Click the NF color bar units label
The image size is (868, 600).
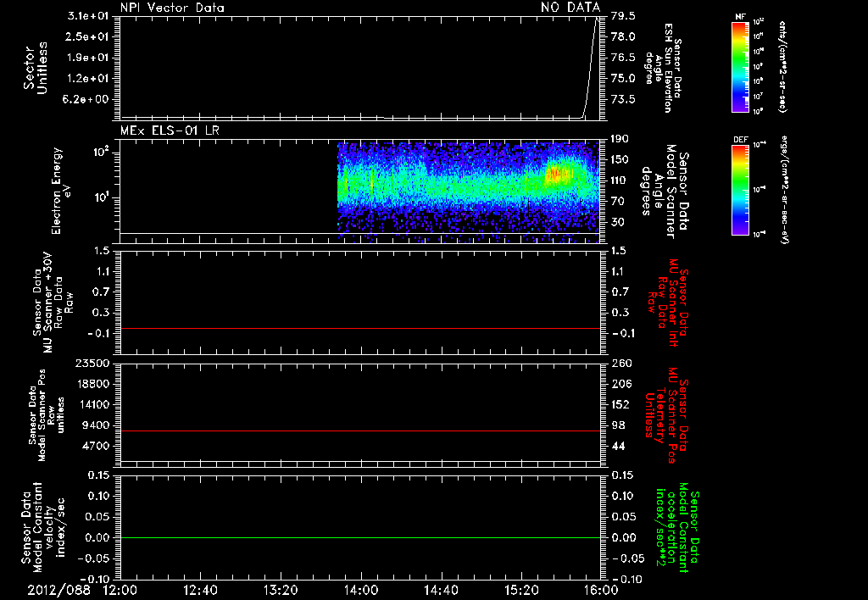coord(782,67)
